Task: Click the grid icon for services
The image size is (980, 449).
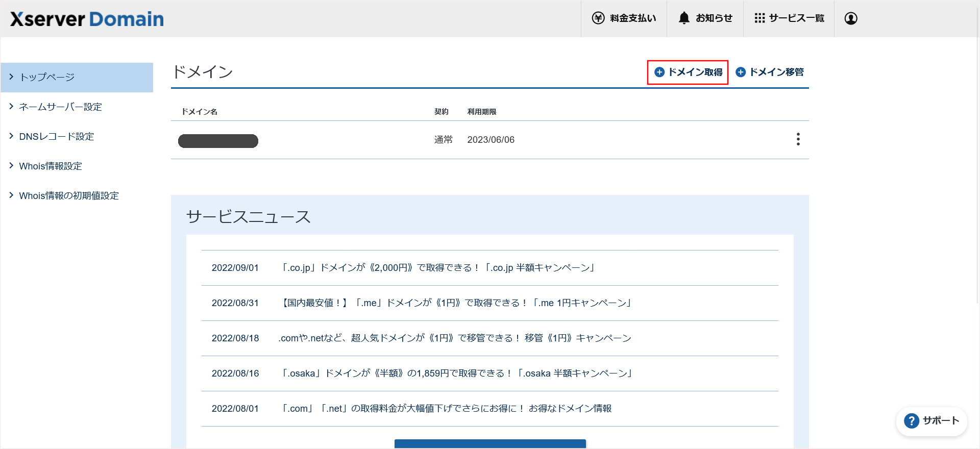Action: [x=759, y=18]
